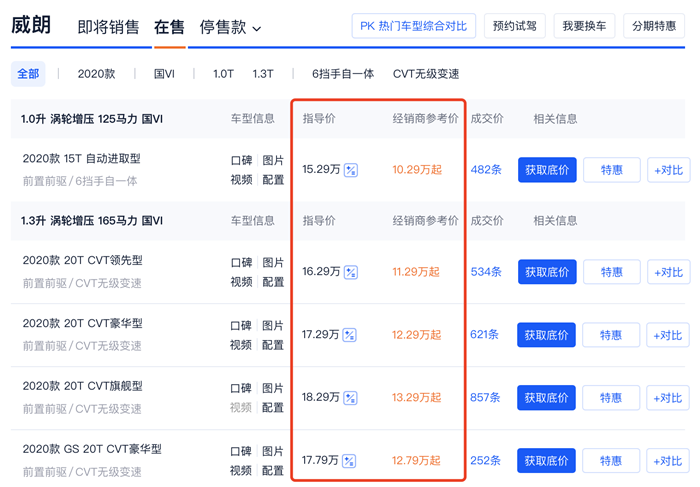Filter by CVT无级变速 transmission

(x=426, y=74)
